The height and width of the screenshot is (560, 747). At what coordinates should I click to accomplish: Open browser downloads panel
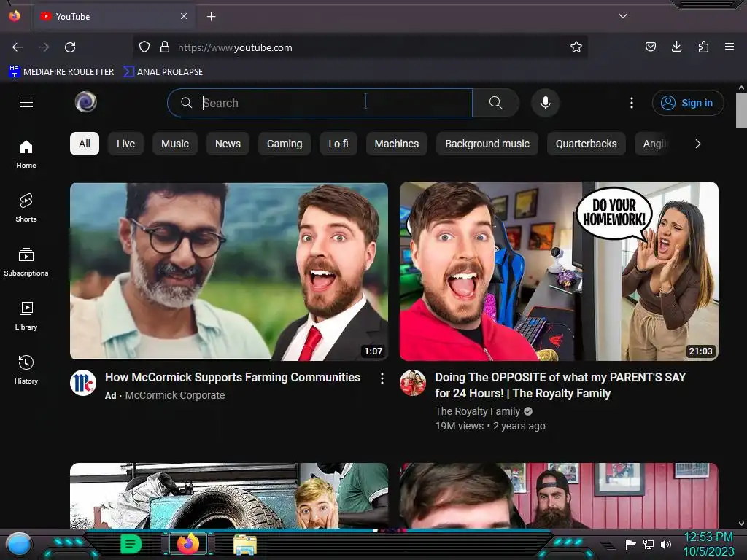click(x=676, y=47)
